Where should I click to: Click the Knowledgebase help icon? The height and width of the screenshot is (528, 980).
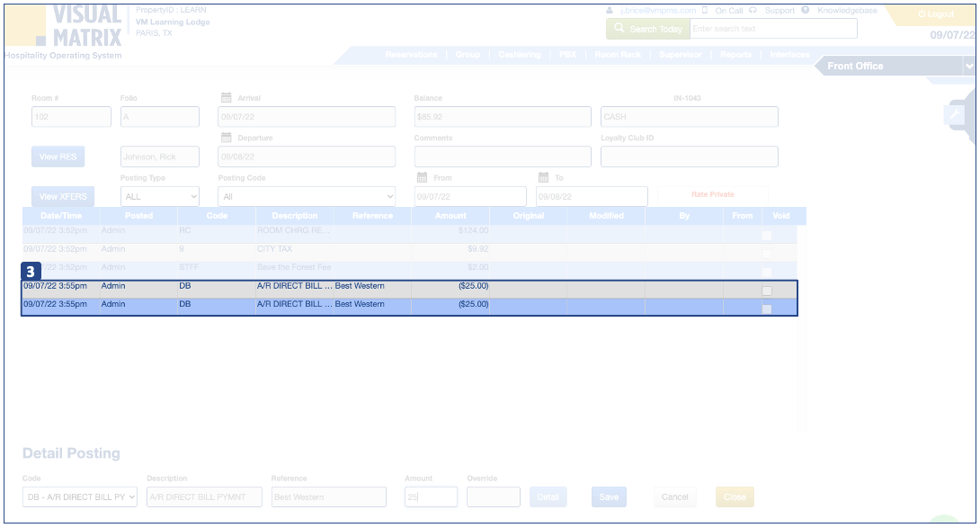[x=806, y=11]
